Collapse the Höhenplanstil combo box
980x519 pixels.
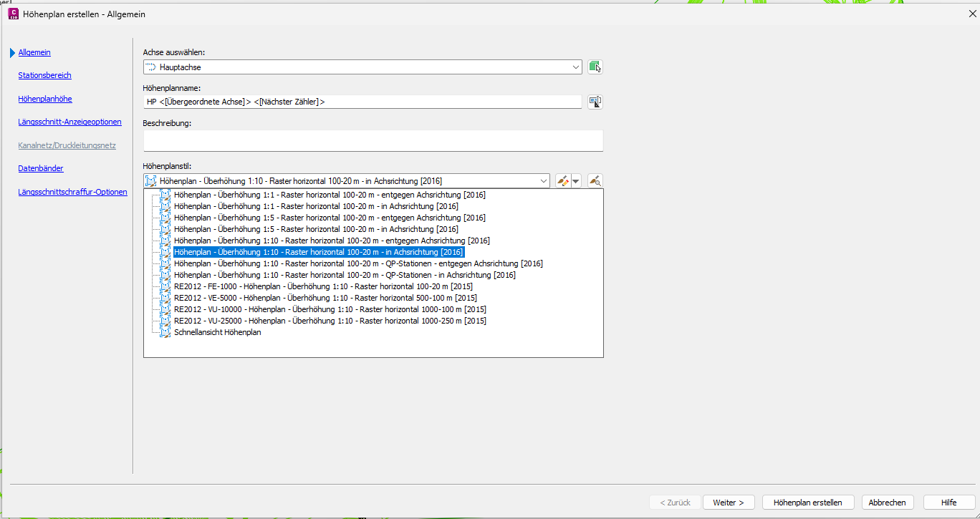pos(542,181)
